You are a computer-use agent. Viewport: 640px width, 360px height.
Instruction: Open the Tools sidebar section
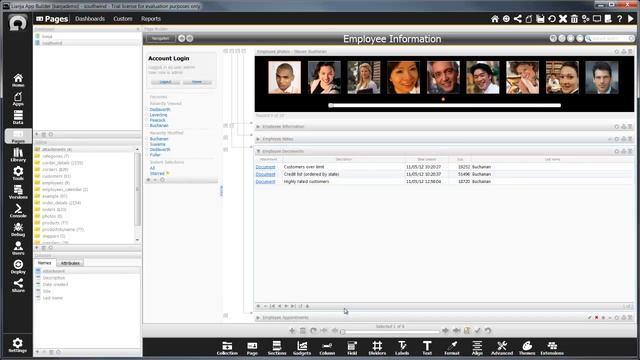click(18, 173)
